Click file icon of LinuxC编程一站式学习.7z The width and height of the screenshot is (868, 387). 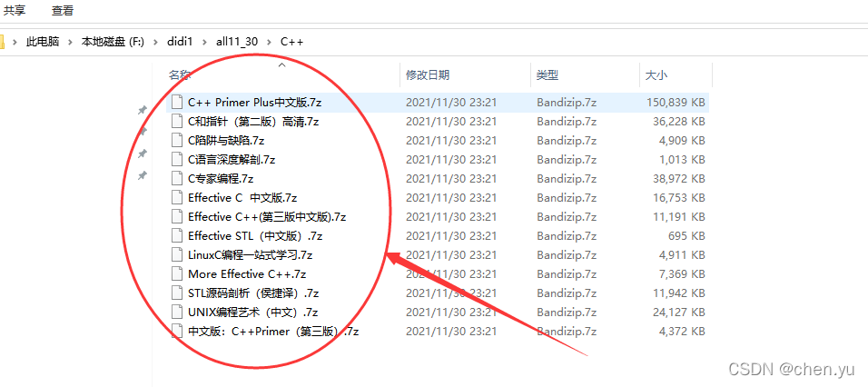(177, 254)
